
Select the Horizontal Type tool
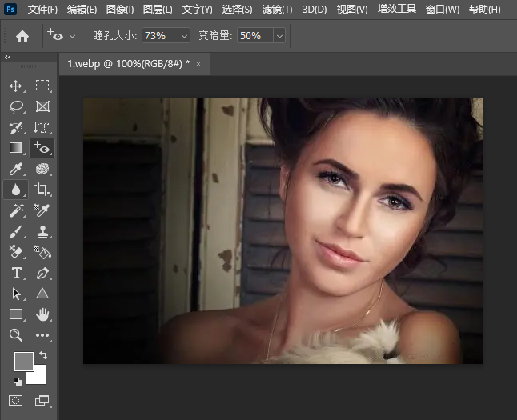coord(16,273)
